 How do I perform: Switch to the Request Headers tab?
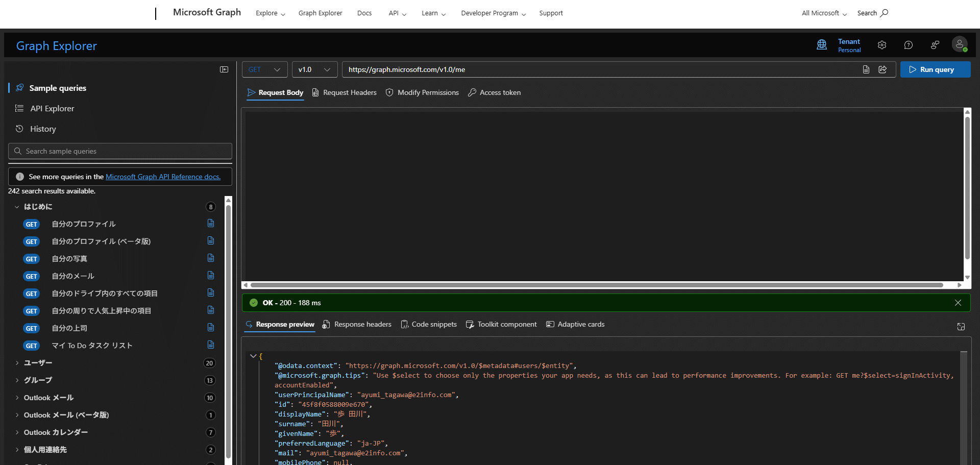click(344, 92)
